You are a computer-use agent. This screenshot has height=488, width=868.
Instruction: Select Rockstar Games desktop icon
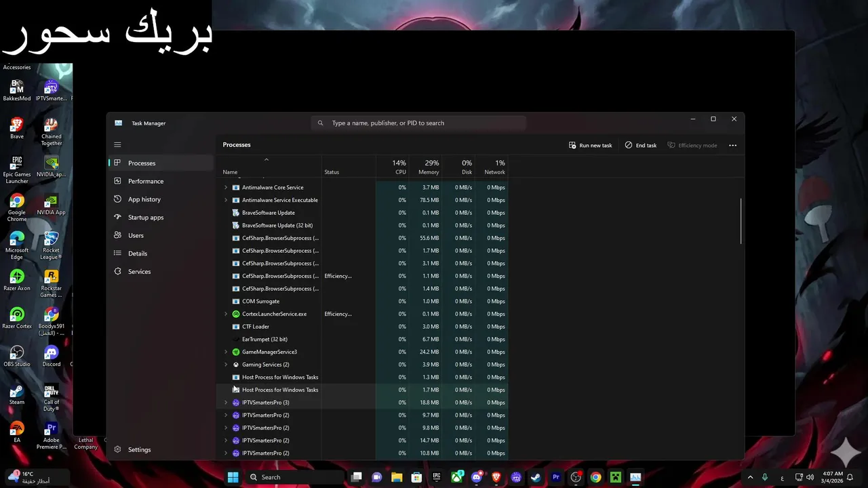51,284
